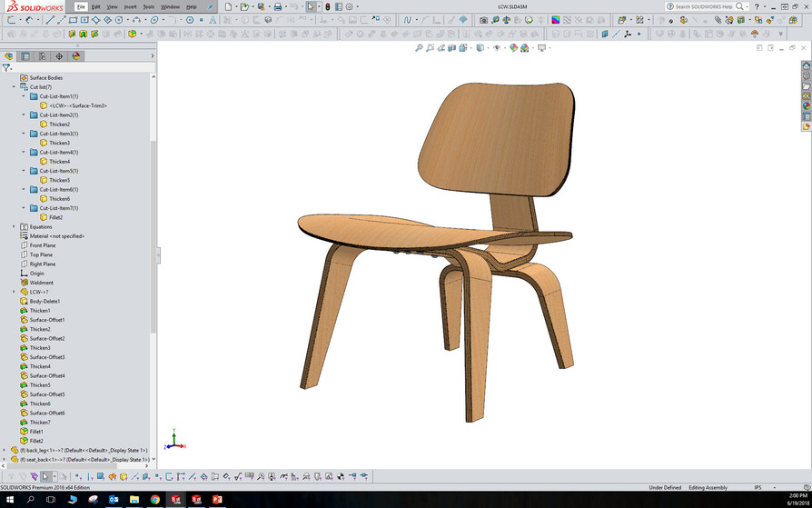Select Surface-Offset4 feature
The height and width of the screenshot is (508, 812).
tap(47, 376)
